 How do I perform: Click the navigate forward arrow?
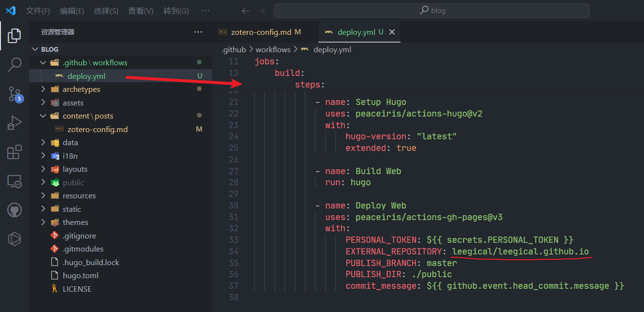tap(261, 10)
